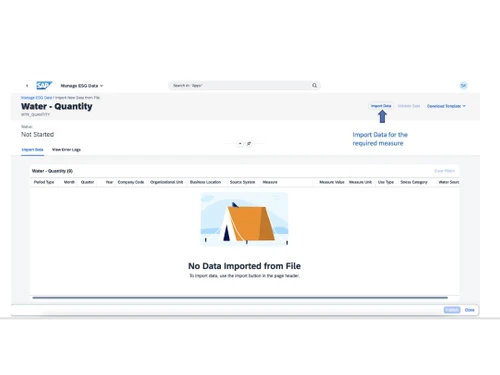
Task: Click the Close button in footer
Action: point(469,310)
